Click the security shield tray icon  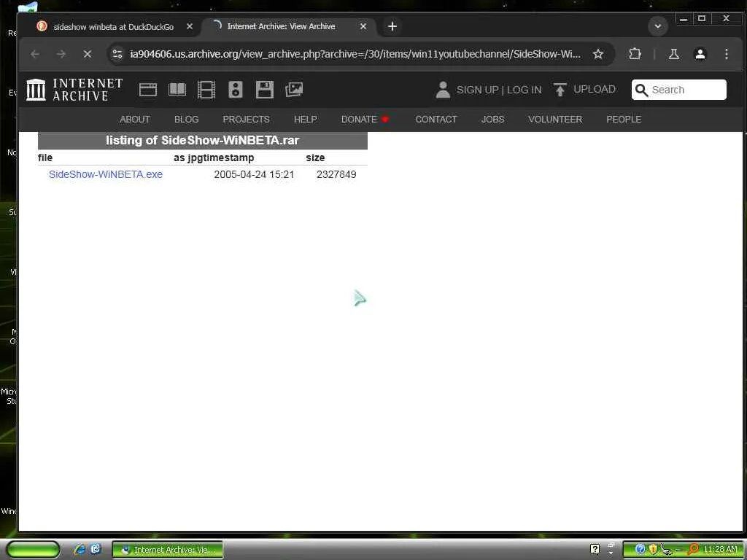[x=653, y=549]
